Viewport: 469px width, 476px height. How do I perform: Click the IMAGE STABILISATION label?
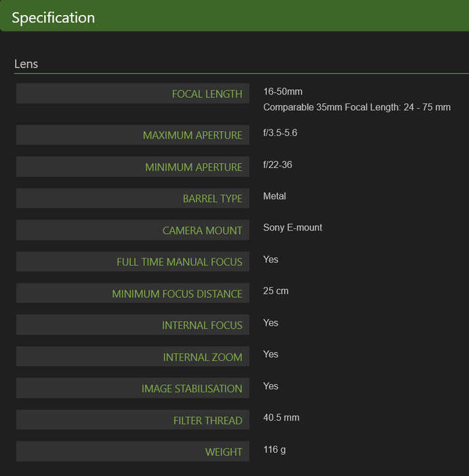tap(192, 388)
